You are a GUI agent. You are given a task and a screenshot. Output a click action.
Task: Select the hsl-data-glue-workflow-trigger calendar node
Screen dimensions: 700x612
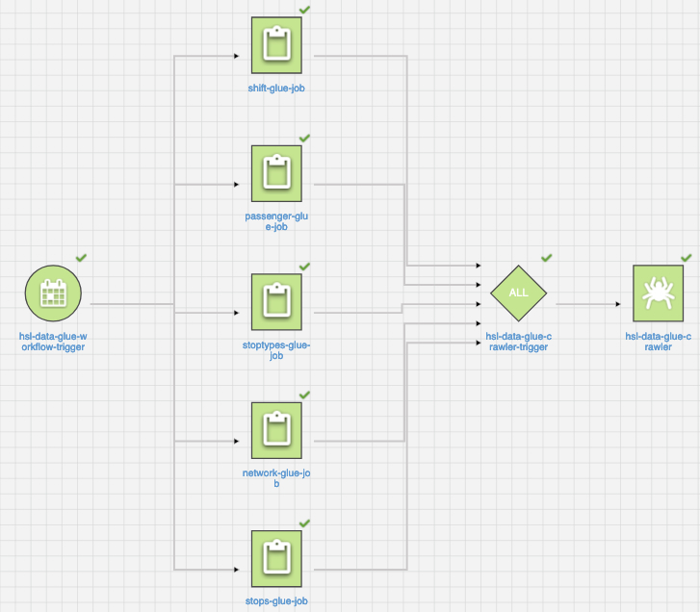click(53, 293)
